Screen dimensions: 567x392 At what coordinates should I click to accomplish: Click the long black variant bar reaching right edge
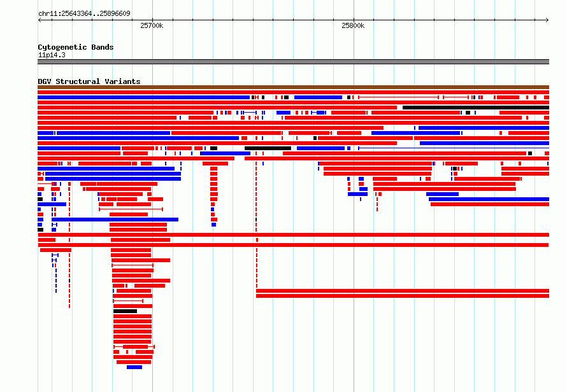pos(476,108)
